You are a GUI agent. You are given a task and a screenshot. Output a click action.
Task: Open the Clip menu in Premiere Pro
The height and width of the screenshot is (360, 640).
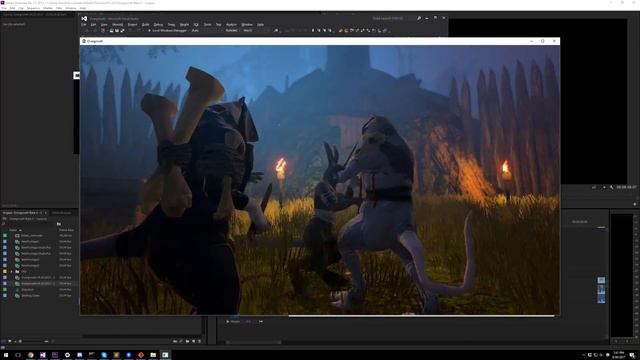pyautogui.click(x=21, y=8)
